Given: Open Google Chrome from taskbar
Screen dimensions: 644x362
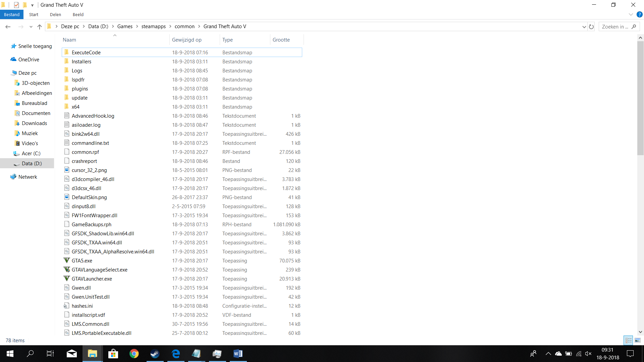Looking at the screenshot, I should tap(134, 354).
